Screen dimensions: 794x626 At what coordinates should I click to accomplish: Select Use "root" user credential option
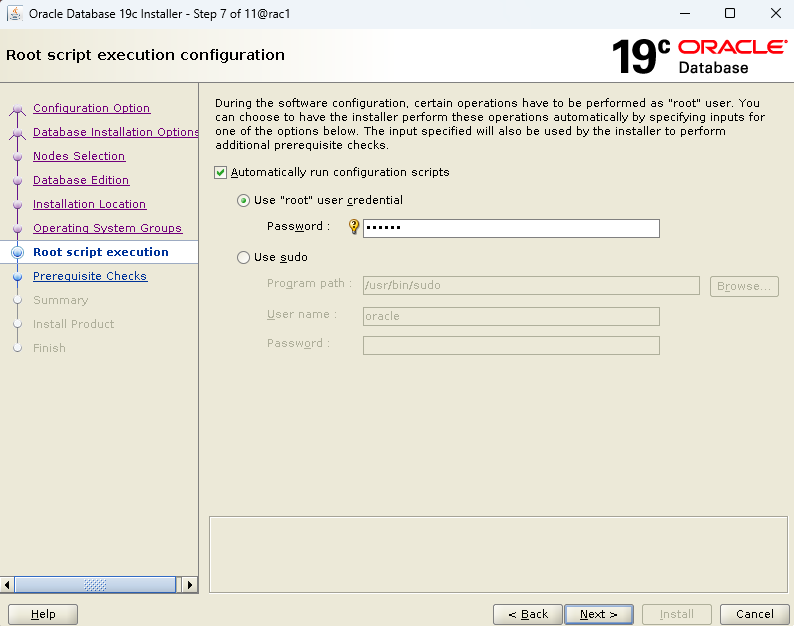[x=244, y=201]
